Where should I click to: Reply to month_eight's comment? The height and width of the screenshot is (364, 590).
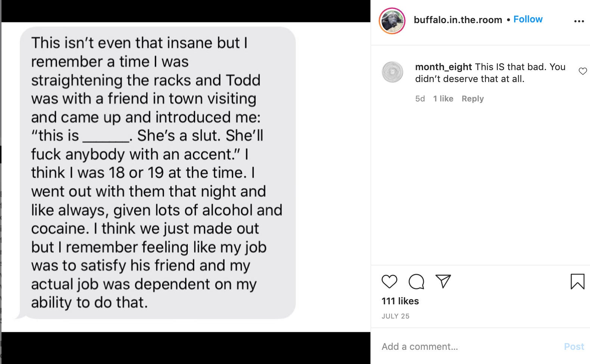coord(472,98)
